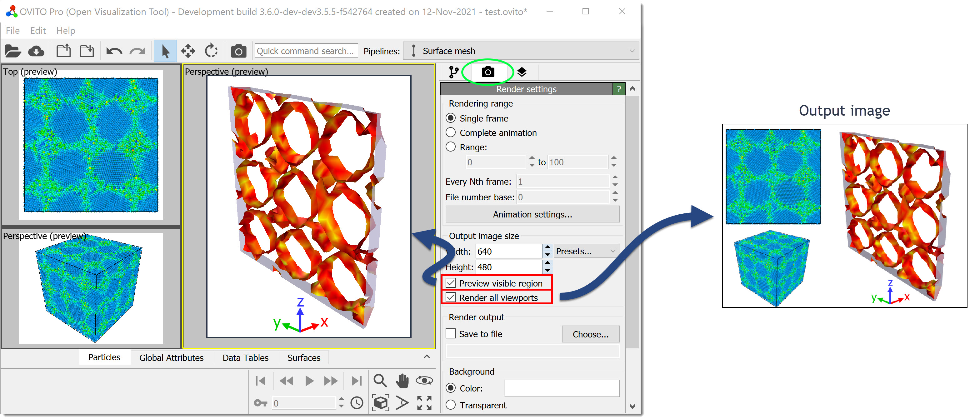Open the Edit menu
The height and width of the screenshot is (419, 980).
38,30
